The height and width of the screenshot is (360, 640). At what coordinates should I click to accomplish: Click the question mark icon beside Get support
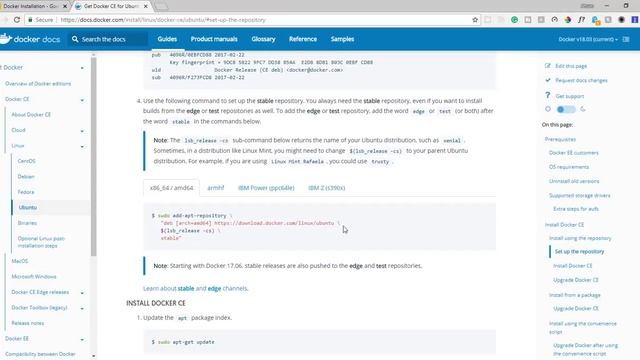[x=548, y=95]
